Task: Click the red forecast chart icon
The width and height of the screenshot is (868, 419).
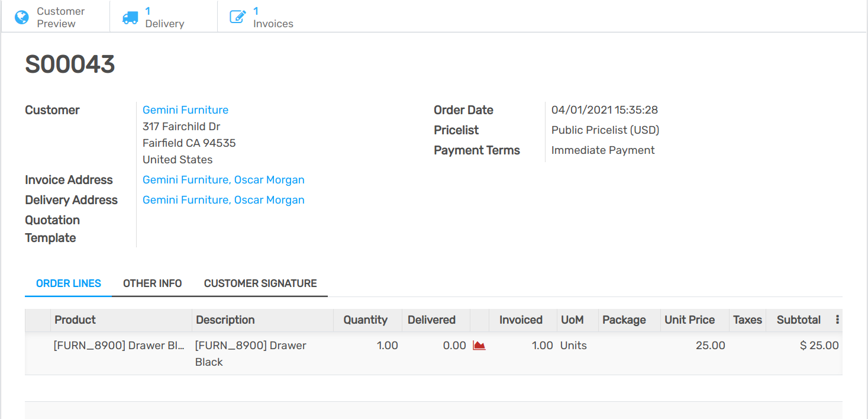Action: tap(479, 346)
